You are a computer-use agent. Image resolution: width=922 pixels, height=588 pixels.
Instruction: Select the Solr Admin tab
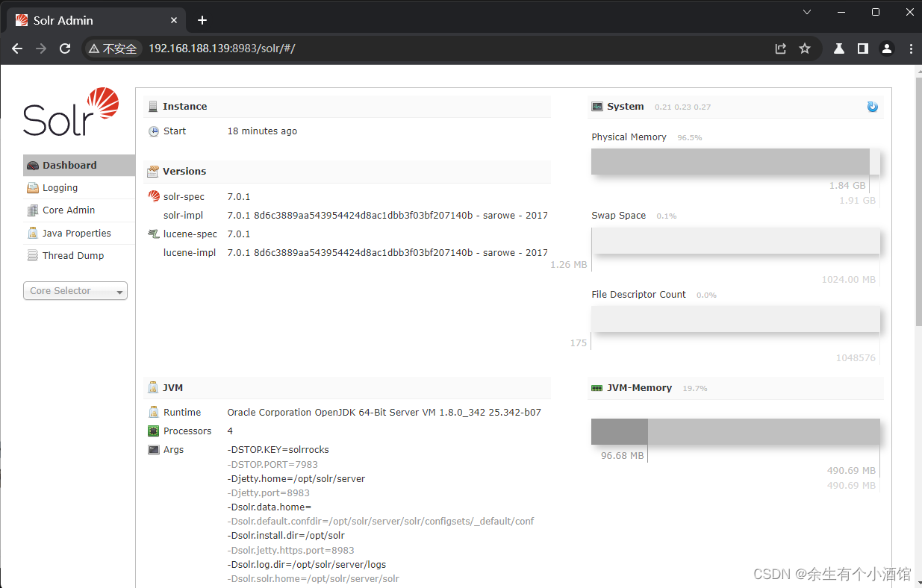tap(96, 20)
